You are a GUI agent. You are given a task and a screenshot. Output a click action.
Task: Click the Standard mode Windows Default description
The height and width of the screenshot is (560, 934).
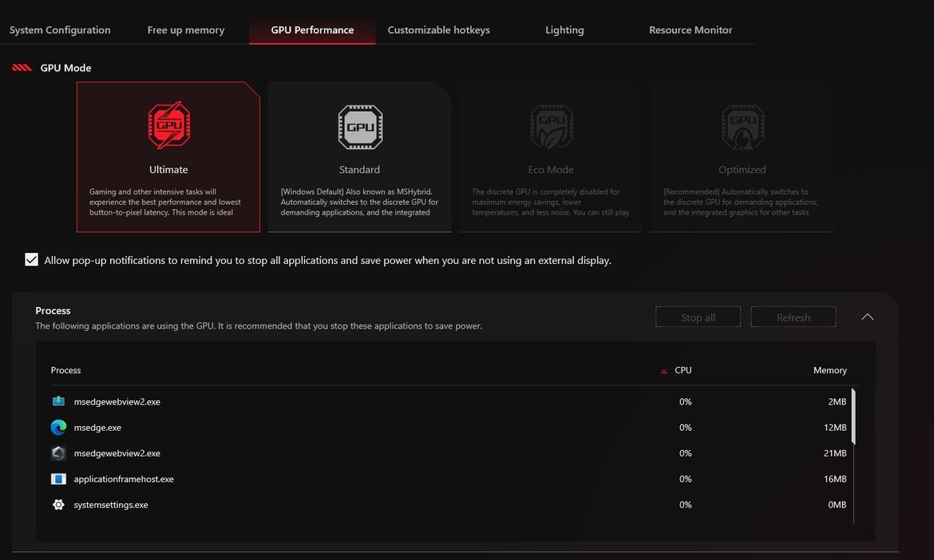(x=359, y=202)
